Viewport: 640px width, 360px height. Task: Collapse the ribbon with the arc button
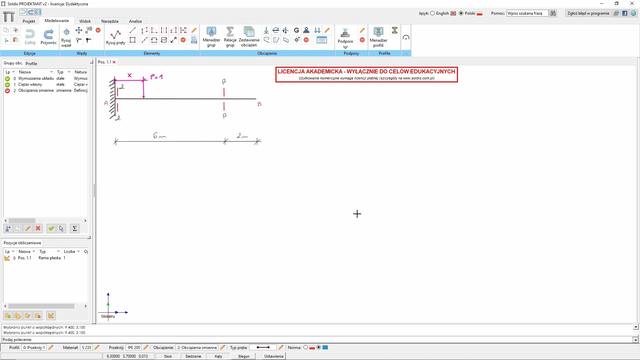click(406, 37)
